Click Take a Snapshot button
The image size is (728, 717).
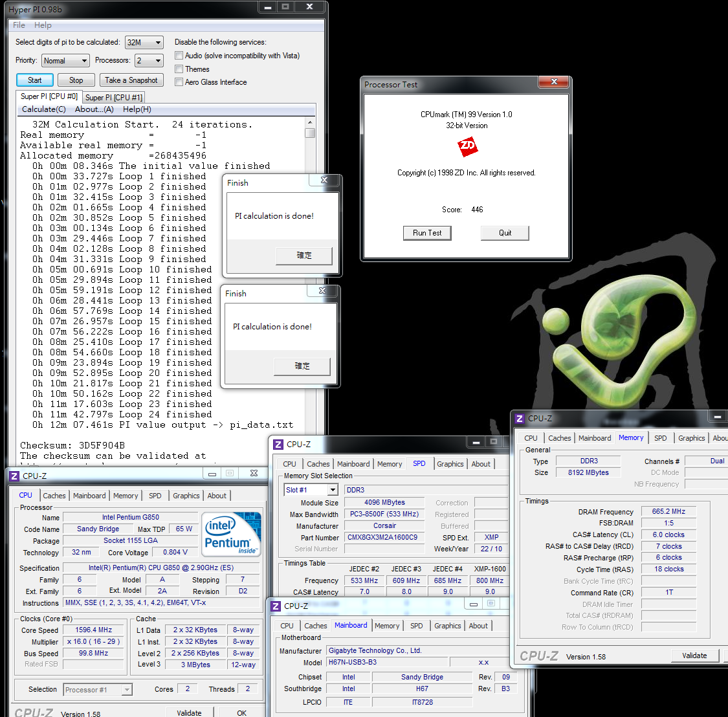[x=131, y=80]
